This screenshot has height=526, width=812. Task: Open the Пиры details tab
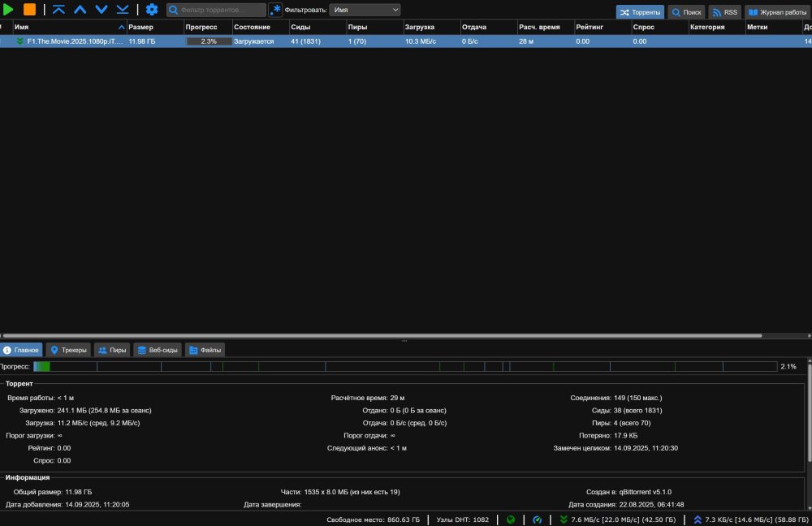pyautogui.click(x=112, y=350)
